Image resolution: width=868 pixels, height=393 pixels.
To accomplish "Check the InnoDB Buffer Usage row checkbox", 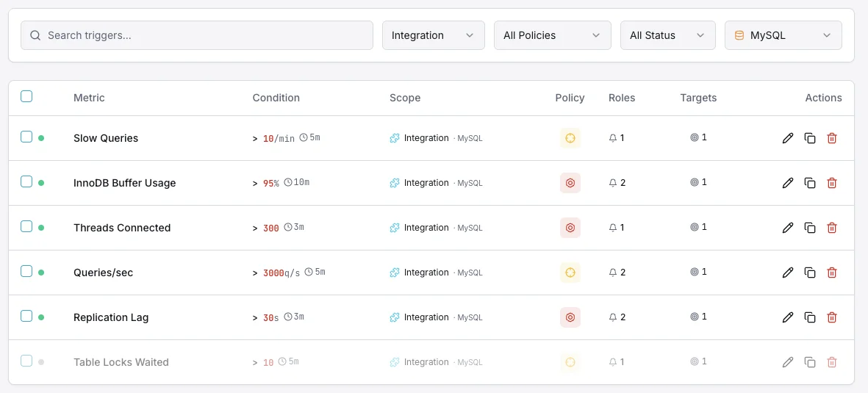I will click(x=26, y=181).
